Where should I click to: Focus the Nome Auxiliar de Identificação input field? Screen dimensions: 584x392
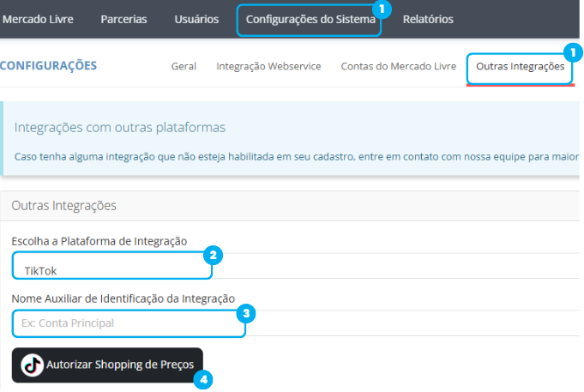pyautogui.click(x=129, y=323)
